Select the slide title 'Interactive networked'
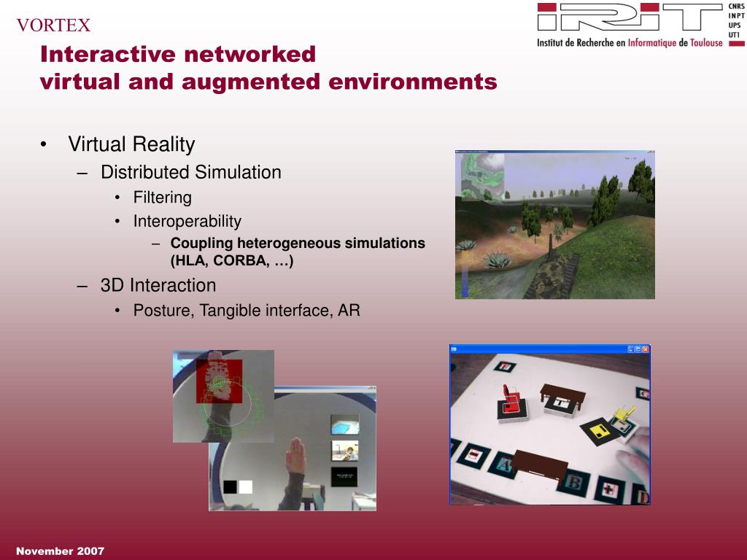 [x=178, y=54]
